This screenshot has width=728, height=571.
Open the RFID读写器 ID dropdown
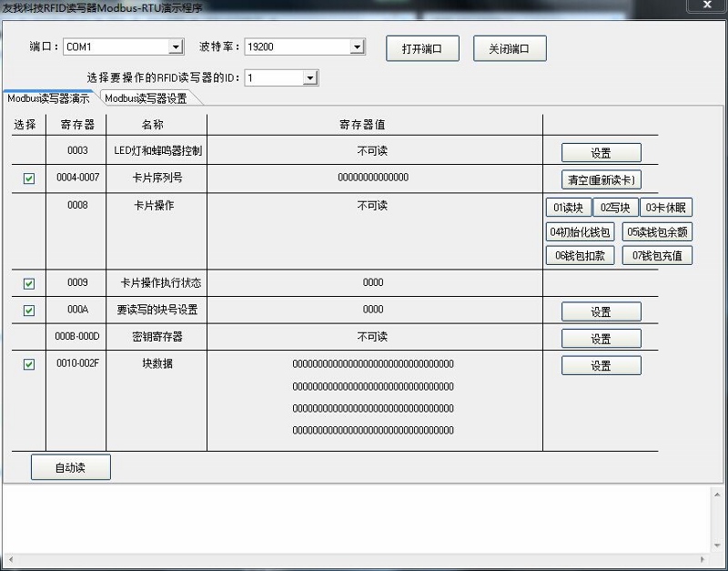click(310, 77)
